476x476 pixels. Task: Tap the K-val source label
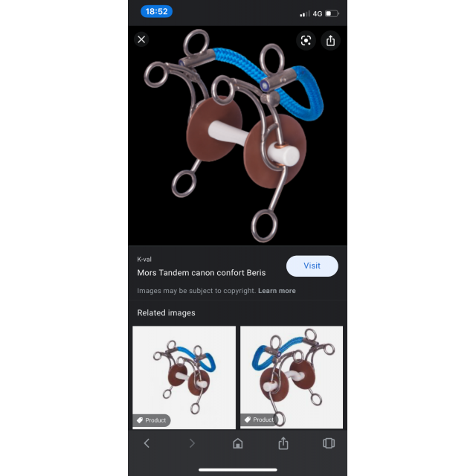144,260
